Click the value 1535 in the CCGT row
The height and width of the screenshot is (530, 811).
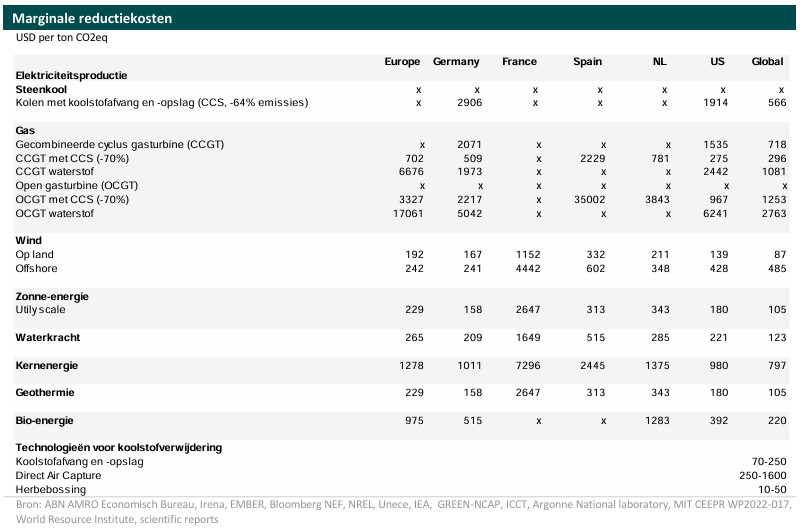point(715,144)
